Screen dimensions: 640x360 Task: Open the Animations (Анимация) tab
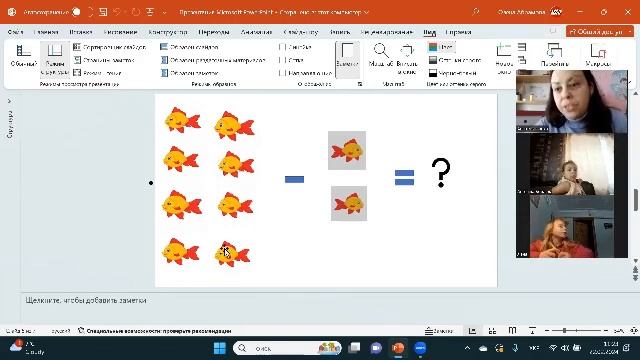point(256,32)
